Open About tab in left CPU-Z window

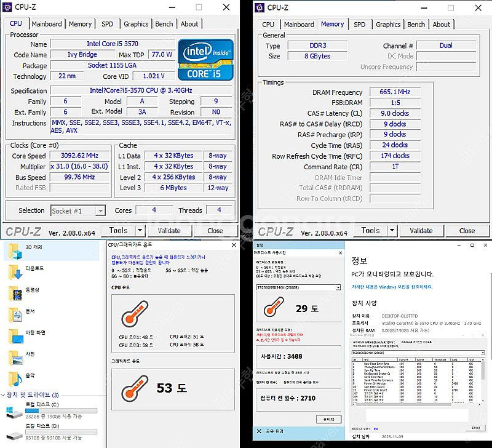[189, 24]
